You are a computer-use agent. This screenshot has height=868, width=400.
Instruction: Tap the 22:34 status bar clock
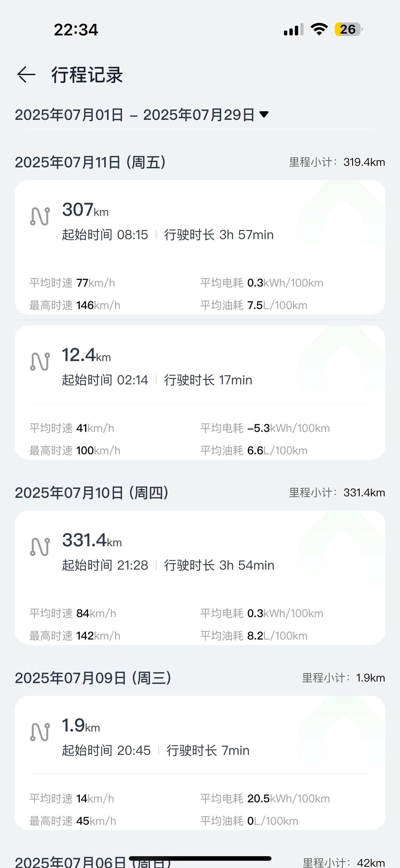point(76,30)
